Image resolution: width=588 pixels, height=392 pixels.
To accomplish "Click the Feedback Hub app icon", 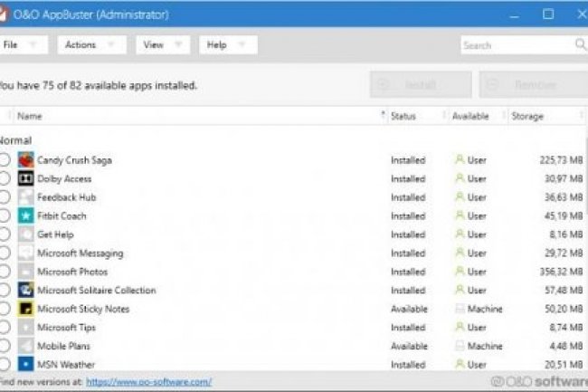I will (x=26, y=197).
